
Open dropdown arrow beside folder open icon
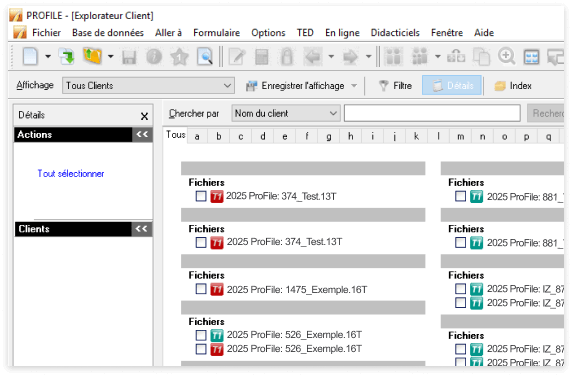(x=111, y=57)
